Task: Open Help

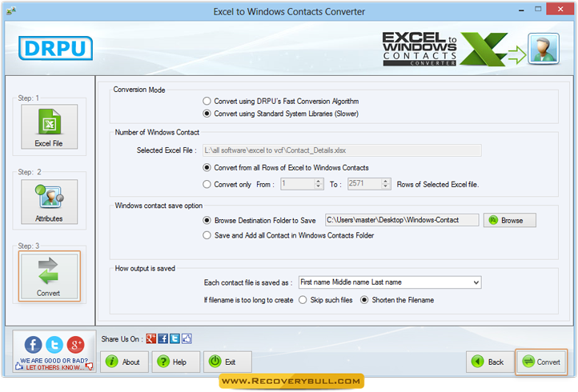Action: point(176,362)
